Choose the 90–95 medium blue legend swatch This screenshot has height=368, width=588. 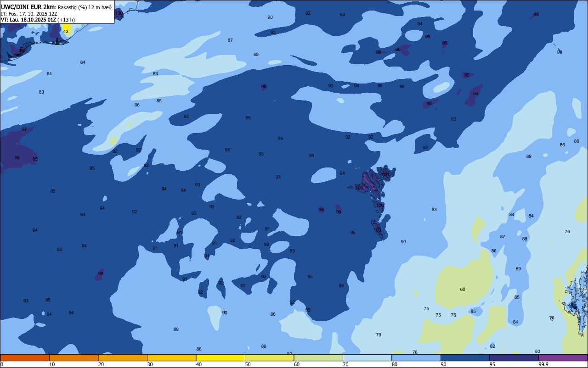pyautogui.click(x=465, y=357)
